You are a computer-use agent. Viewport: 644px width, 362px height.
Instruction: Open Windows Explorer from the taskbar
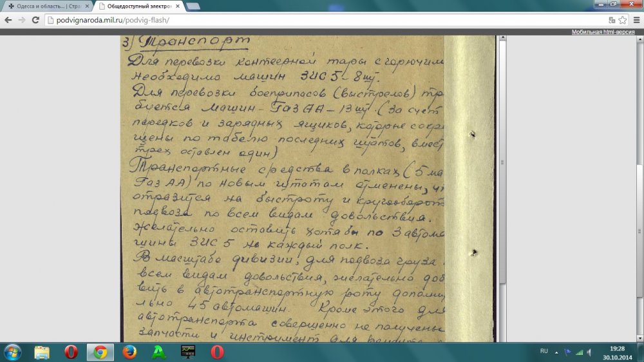[41, 352]
